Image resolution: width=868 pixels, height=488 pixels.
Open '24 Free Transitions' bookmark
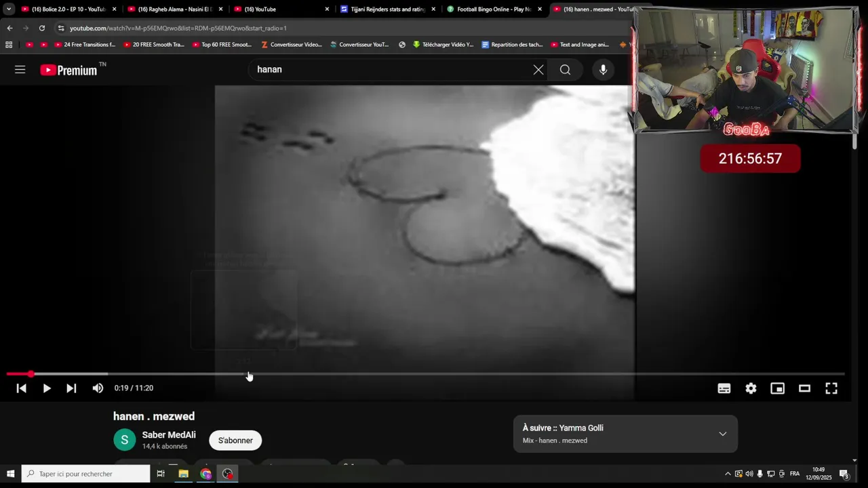pos(85,45)
